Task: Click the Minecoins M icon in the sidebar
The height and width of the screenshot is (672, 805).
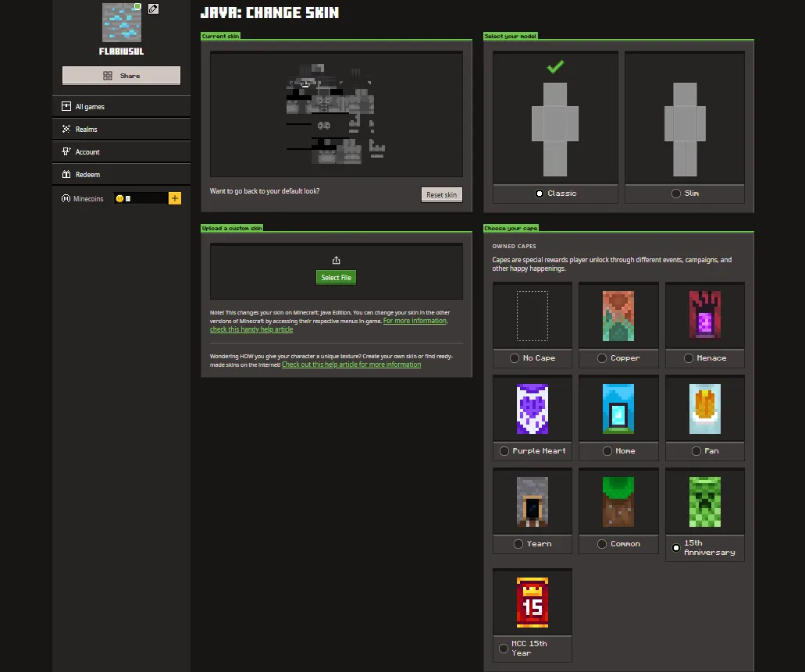Action: click(66, 198)
